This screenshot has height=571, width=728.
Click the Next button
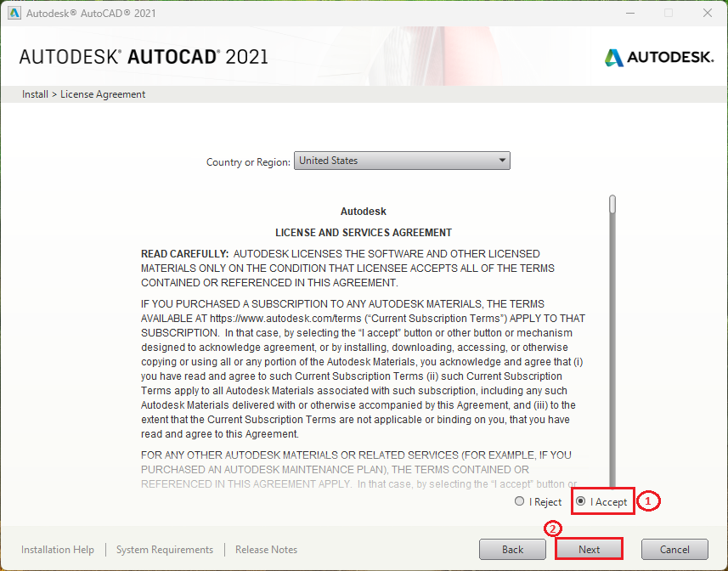coord(589,549)
